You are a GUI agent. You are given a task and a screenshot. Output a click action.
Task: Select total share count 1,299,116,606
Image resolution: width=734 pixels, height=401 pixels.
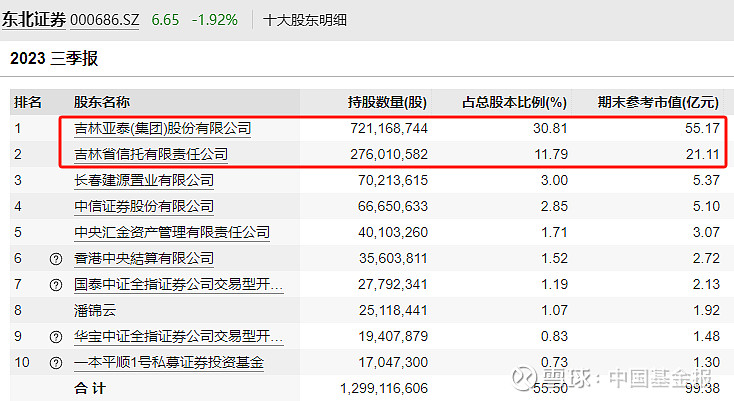point(384,388)
